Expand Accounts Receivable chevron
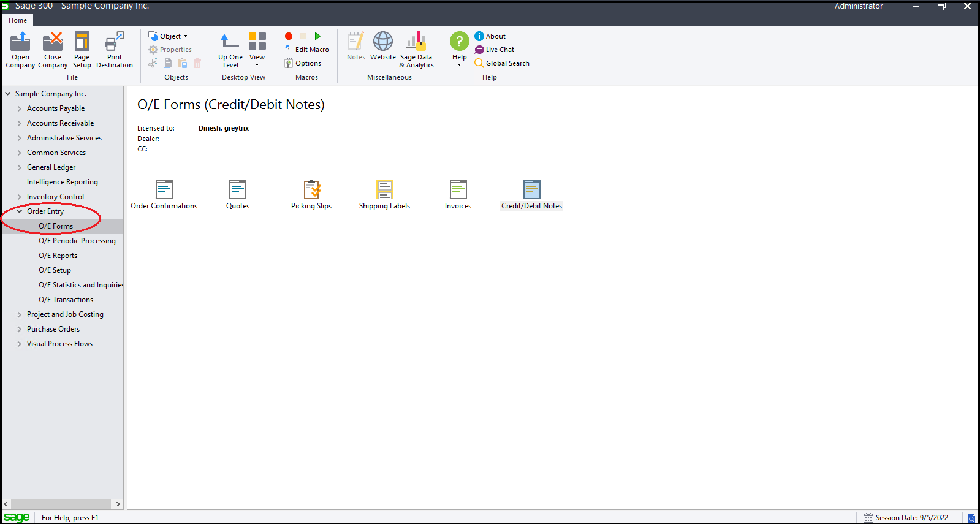 [20, 123]
